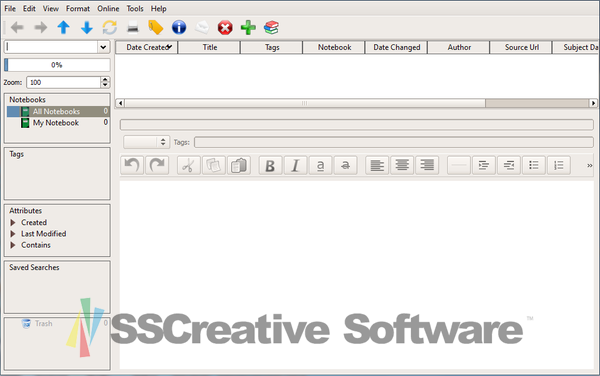Viewport: 600px width, 376px height.
Task: Click the scroll right arrow of note list
Action: tap(593, 103)
